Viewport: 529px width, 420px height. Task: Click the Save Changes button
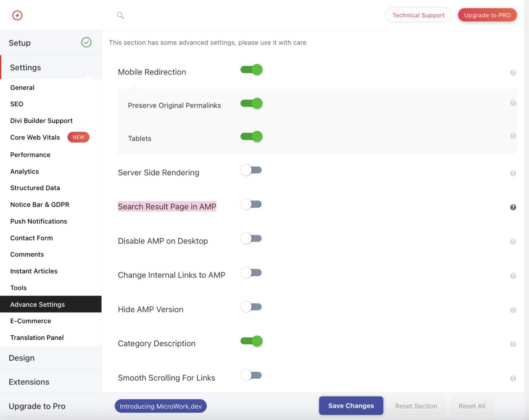tap(351, 406)
